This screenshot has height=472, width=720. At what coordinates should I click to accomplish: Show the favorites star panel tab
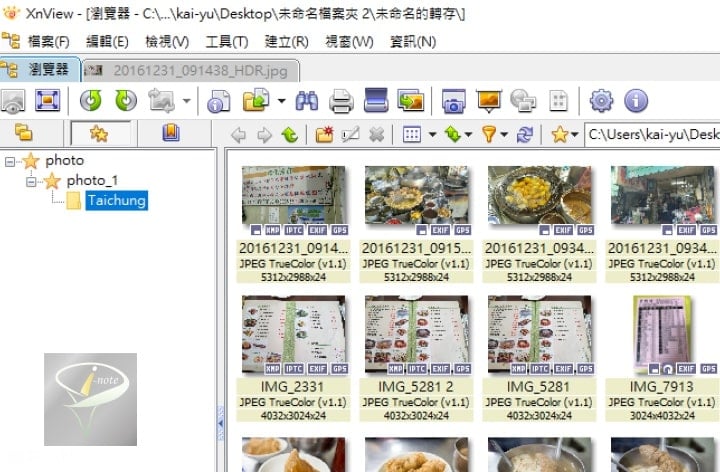pos(99,134)
